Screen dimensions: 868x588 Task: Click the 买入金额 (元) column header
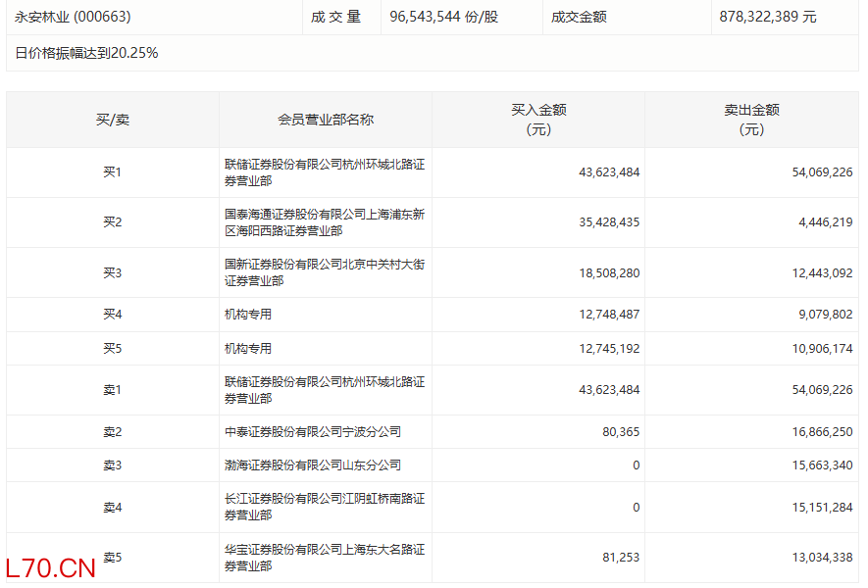[538, 120]
